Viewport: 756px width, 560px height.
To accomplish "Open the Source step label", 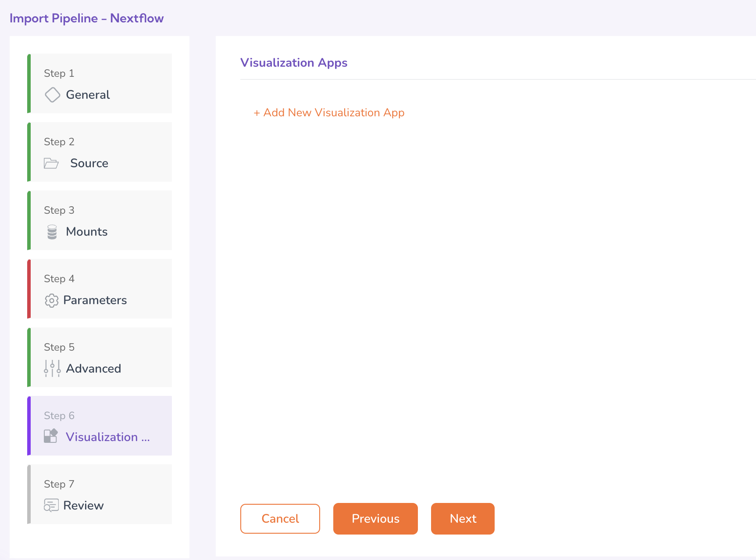I will [x=89, y=163].
